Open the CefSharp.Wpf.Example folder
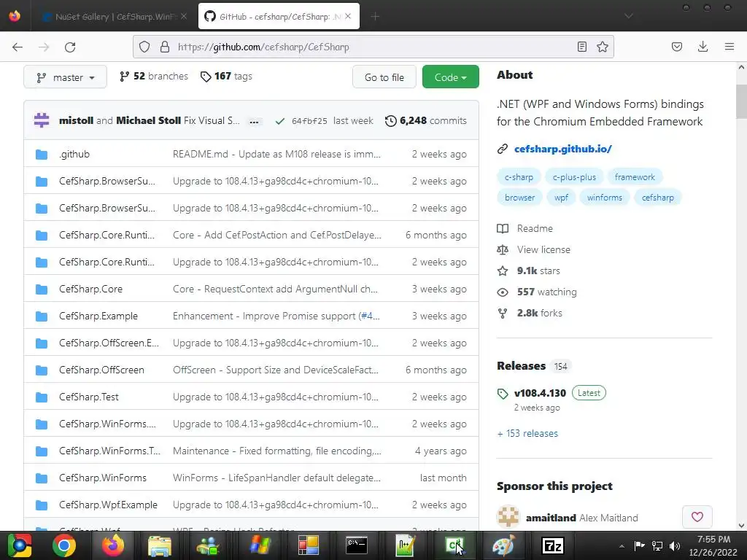 tap(108, 505)
